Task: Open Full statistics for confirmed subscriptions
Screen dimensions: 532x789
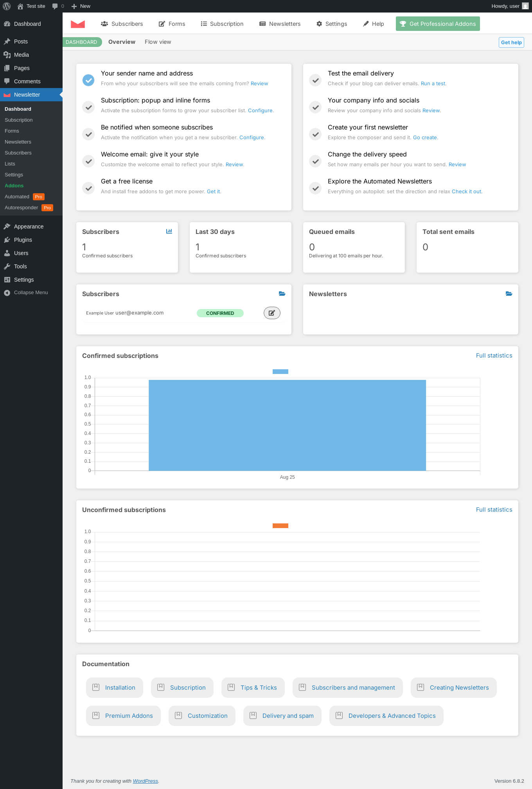Action: point(494,356)
